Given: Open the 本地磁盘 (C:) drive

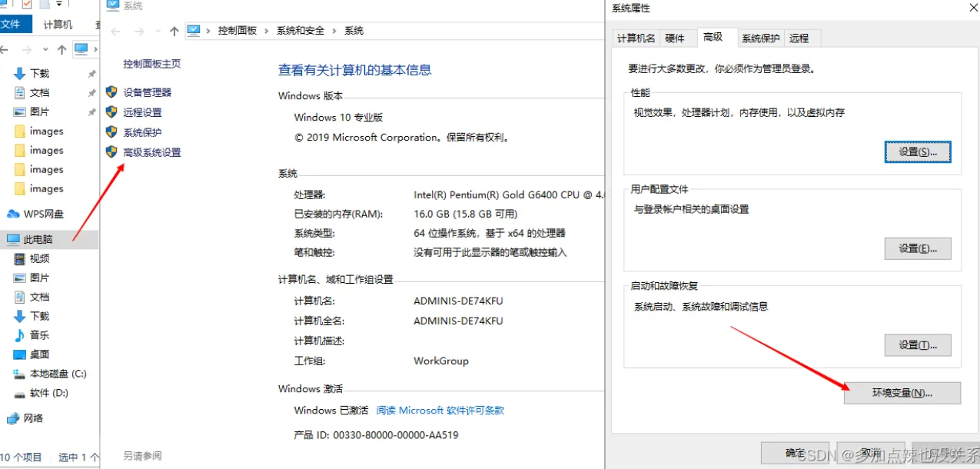Looking at the screenshot, I should 58,374.
